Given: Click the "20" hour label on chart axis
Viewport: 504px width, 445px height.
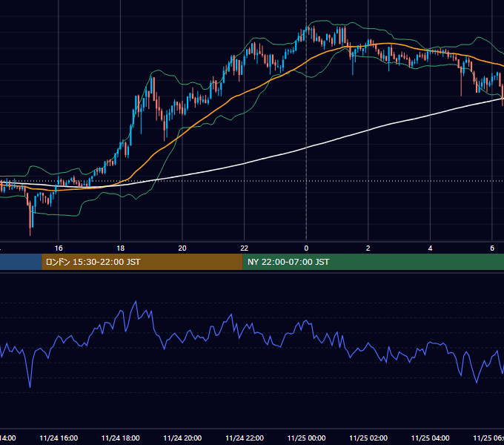Looking at the screenshot, I should [182, 248].
